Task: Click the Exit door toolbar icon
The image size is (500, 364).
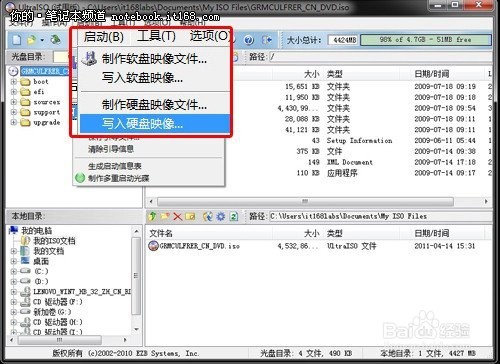Action: point(267,40)
